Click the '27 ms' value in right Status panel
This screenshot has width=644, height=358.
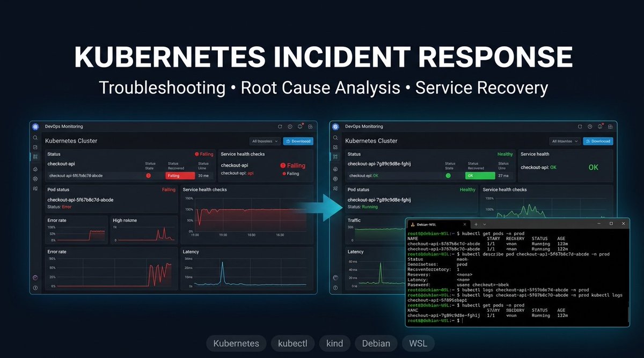pos(503,176)
